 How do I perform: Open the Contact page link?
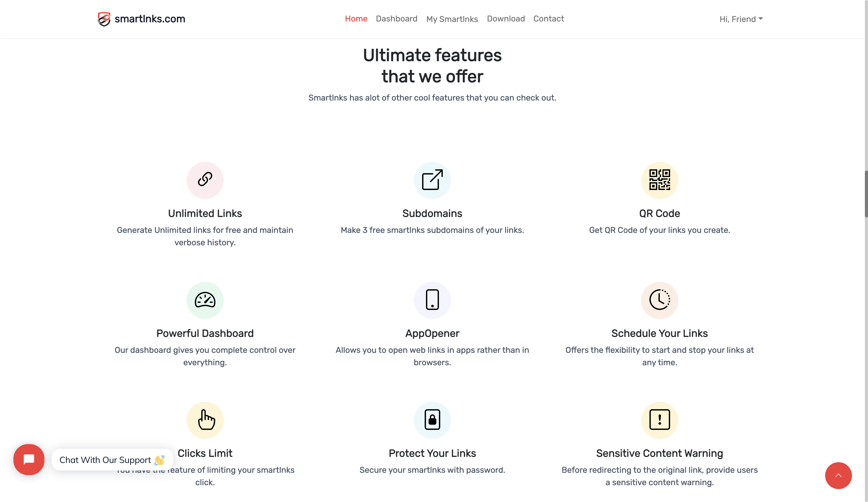pos(548,19)
